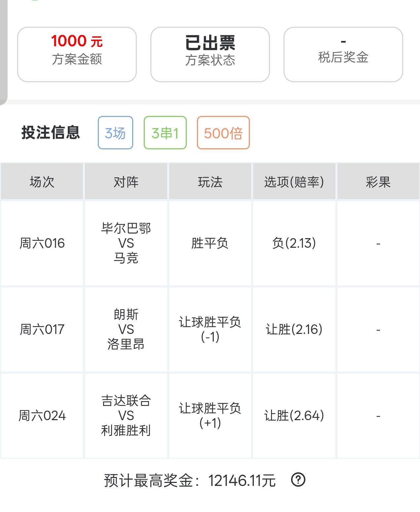Click the 预计最高奖金 12146.11元 text
Screen dimensions: 420x512
[x=190, y=480]
